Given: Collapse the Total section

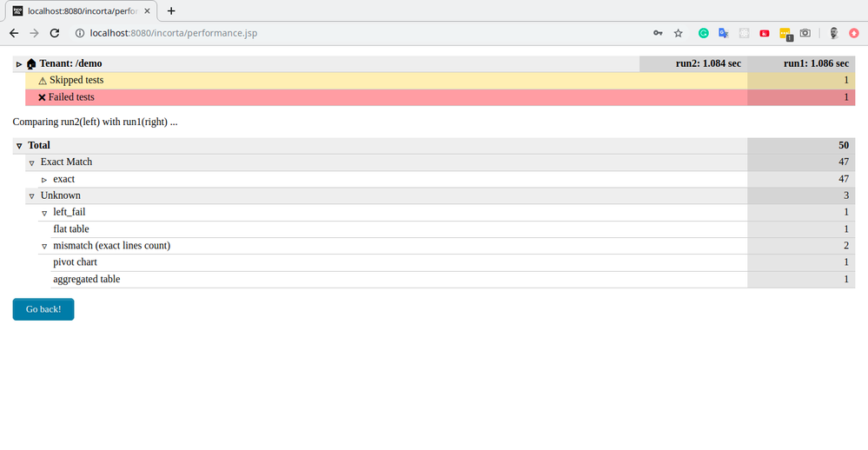Looking at the screenshot, I should point(19,146).
